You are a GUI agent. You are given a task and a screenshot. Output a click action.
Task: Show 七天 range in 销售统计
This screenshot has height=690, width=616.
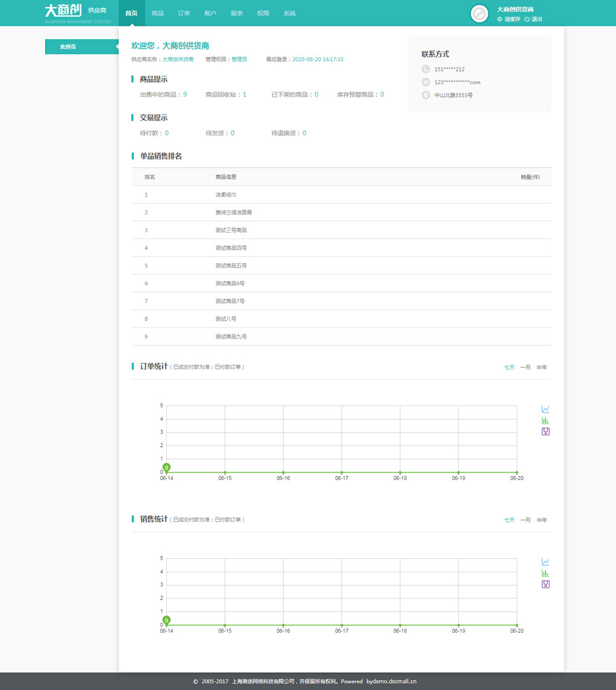click(509, 520)
